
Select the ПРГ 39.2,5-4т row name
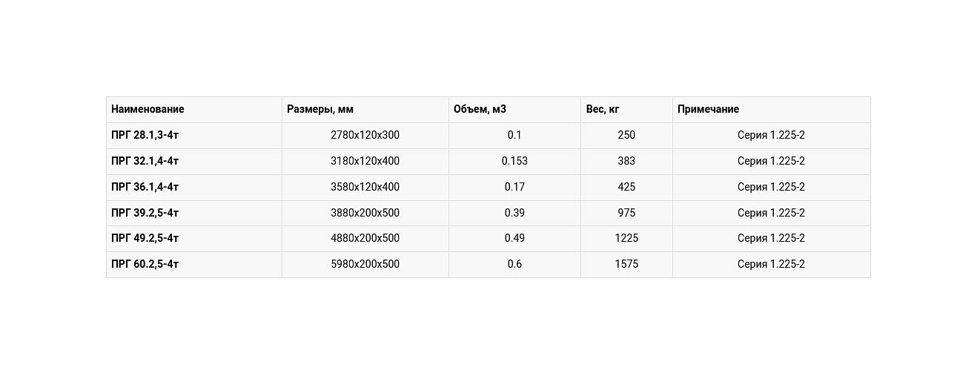[x=145, y=213]
